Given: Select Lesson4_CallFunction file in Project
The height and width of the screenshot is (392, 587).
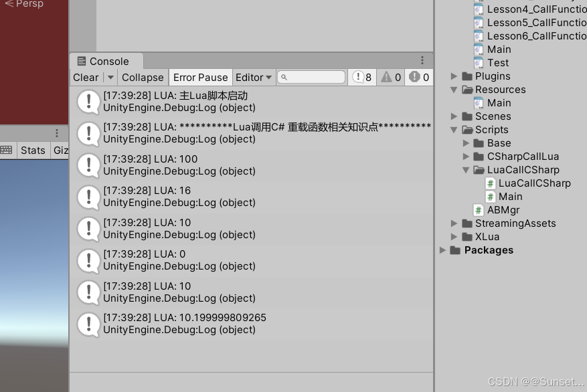Looking at the screenshot, I should pos(536,9).
